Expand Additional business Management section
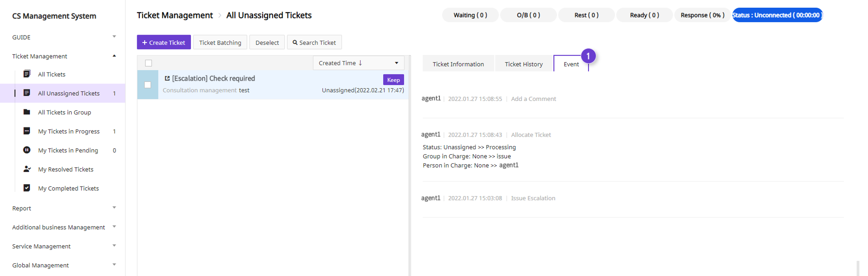 click(114, 227)
